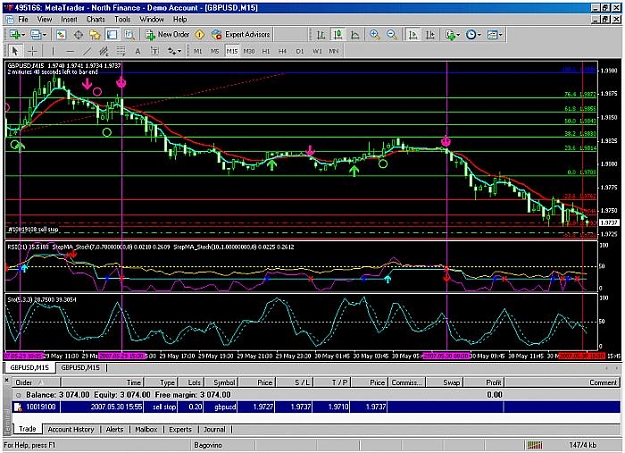Toggle the Auto Scroll chart icon
This screenshot has height=453, width=625.
(413, 35)
